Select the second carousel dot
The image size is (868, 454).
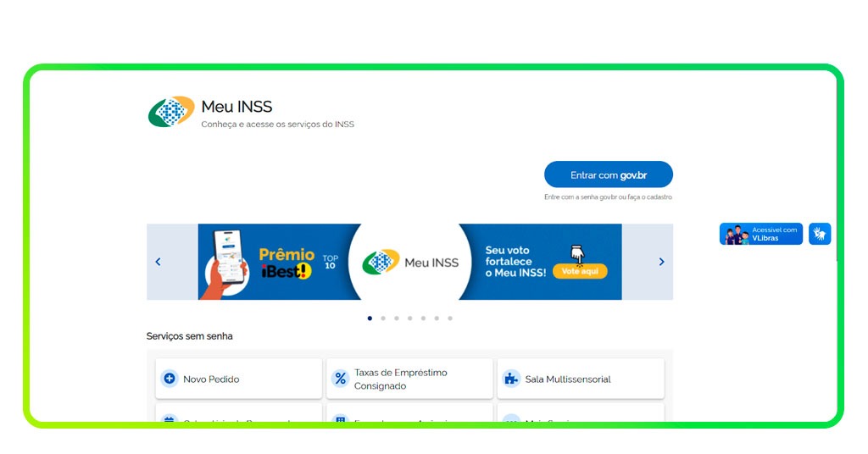383,318
